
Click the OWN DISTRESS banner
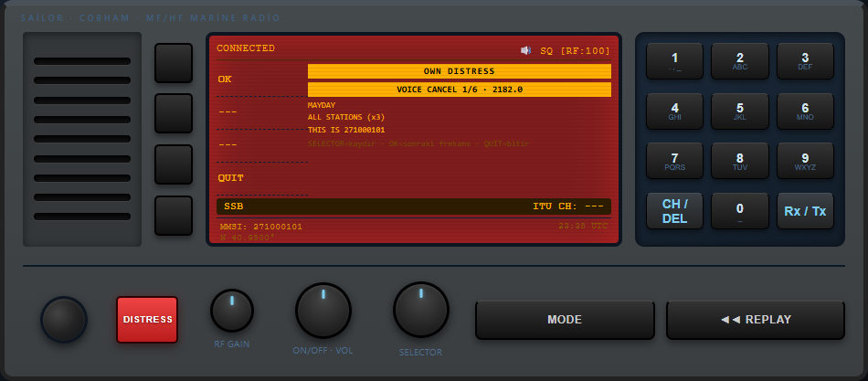(460, 71)
